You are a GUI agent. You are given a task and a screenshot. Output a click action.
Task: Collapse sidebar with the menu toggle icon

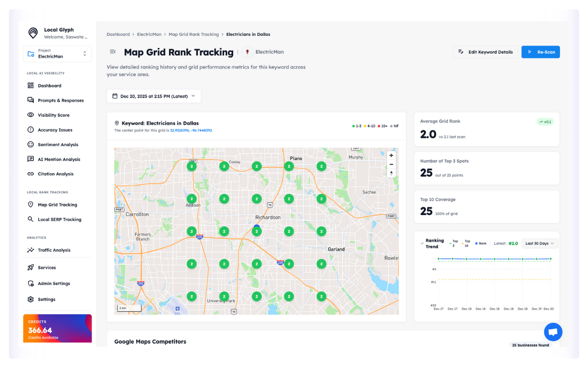[x=113, y=52]
